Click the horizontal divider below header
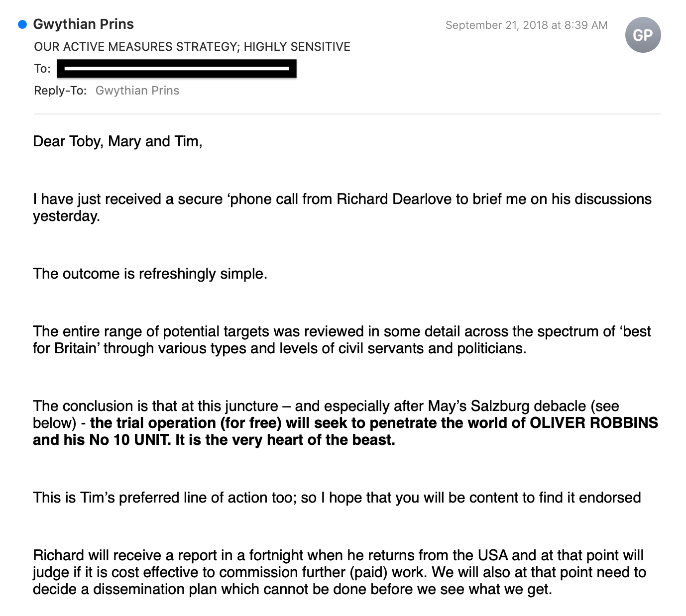The height and width of the screenshot is (616, 686). (x=347, y=114)
